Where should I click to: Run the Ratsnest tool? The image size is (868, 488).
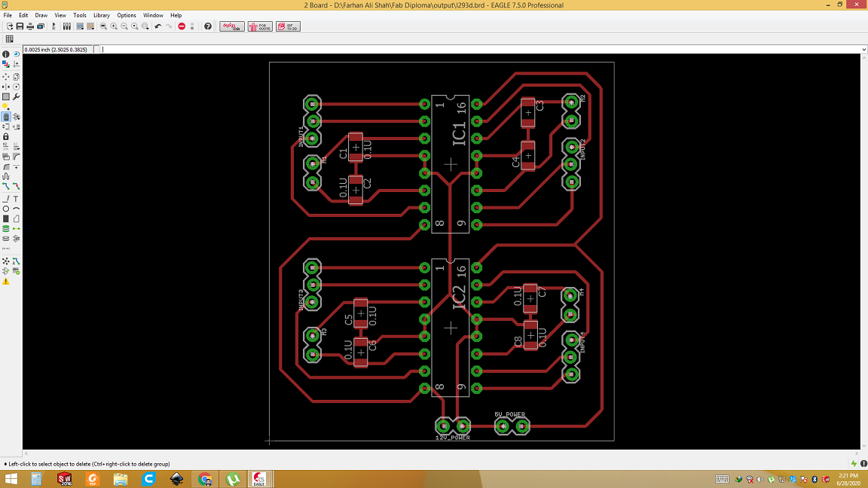coord(5,261)
